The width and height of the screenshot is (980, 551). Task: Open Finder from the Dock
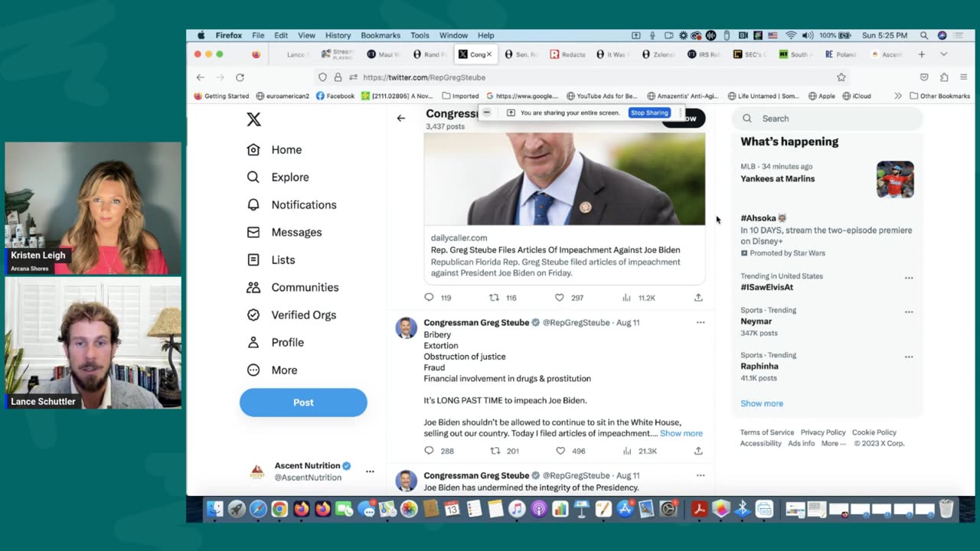pos(215,509)
